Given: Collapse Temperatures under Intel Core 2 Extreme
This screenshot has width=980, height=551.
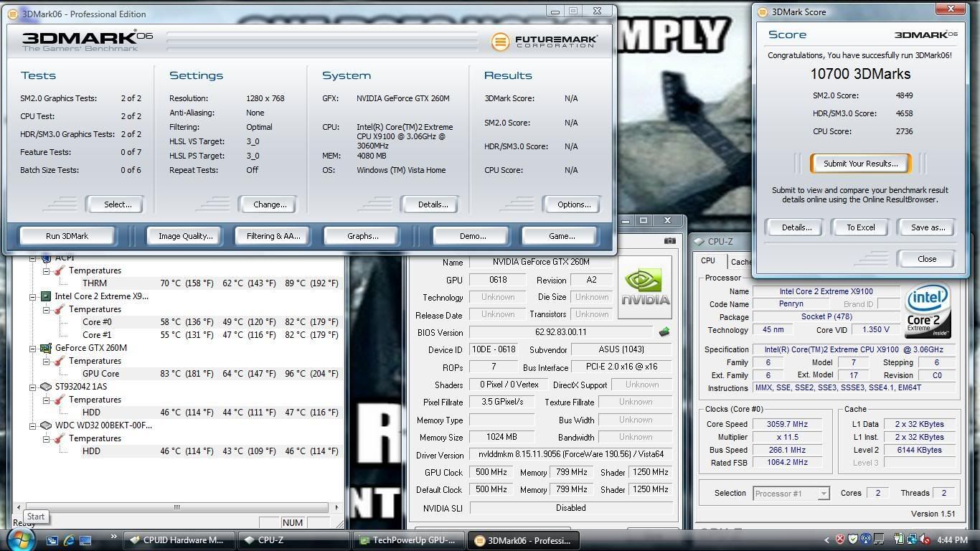Looking at the screenshot, I should [x=46, y=309].
